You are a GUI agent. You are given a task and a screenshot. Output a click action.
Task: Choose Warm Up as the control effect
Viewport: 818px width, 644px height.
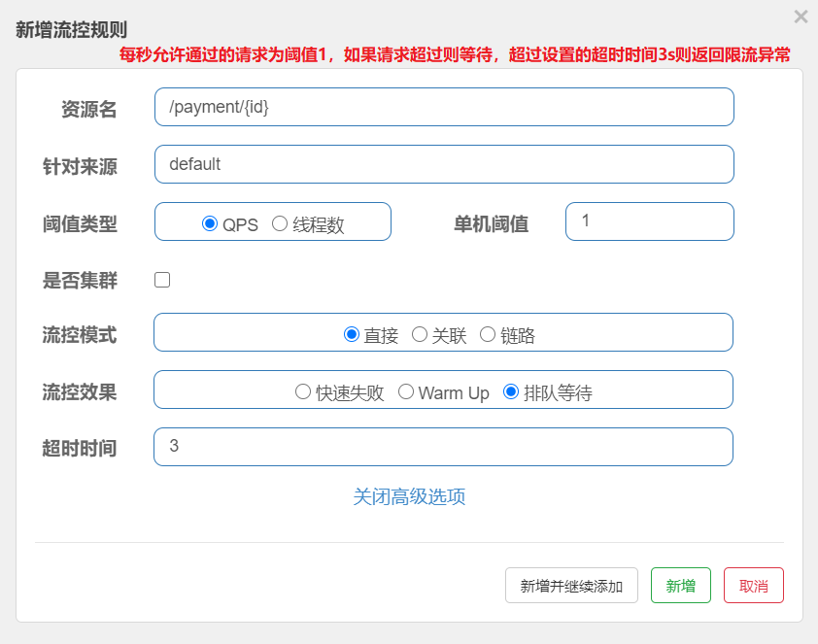405,391
